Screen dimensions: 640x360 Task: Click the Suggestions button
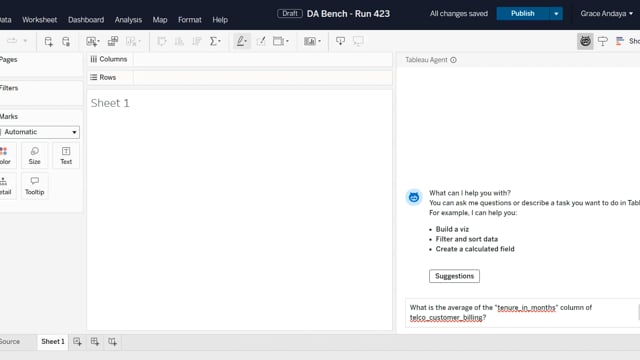tap(454, 276)
